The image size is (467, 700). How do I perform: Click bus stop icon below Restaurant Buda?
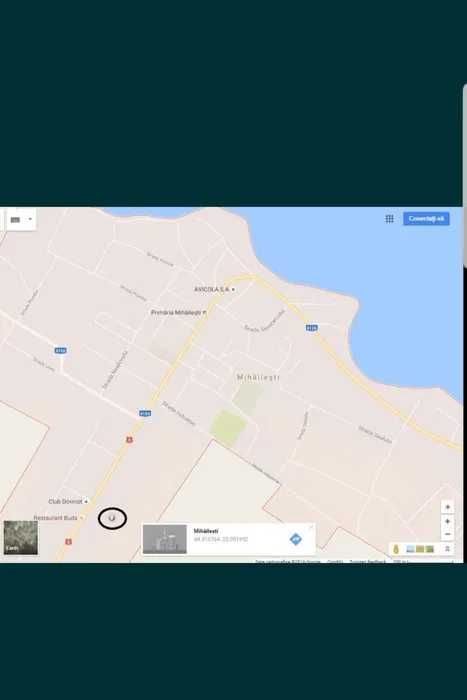tap(68, 542)
